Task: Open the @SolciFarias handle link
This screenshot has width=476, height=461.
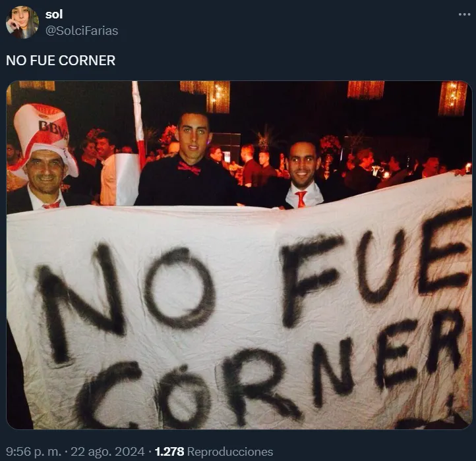Action: click(x=82, y=31)
